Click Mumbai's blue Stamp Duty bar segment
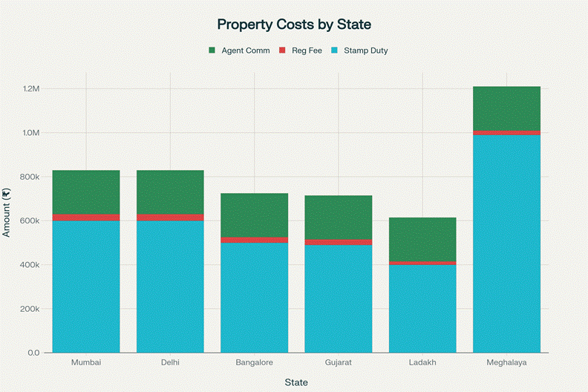Viewport: 588px width, 392px height. pos(86,286)
